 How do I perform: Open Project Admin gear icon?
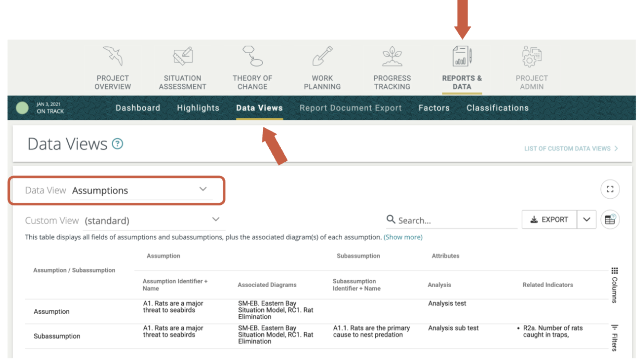(x=532, y=56)
